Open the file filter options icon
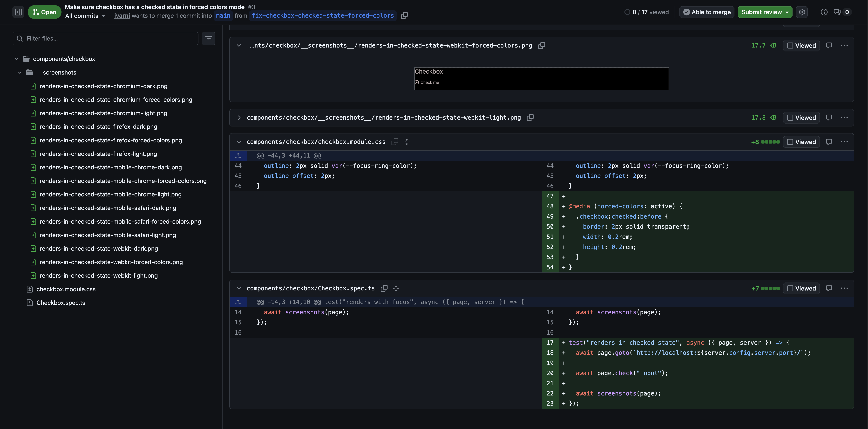This screenshot has width=868, height=429. pyautogui.click(x=209, y=38)
